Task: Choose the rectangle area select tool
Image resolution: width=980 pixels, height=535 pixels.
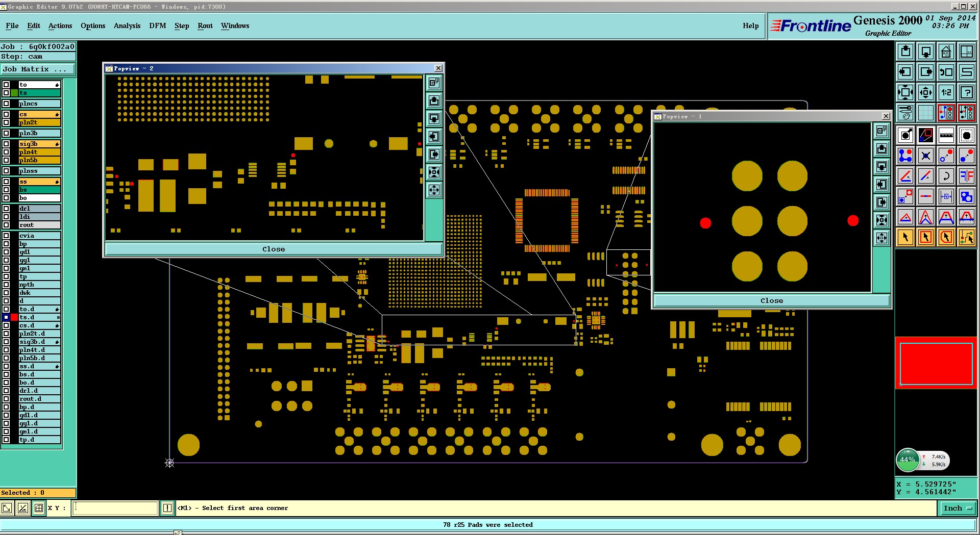Action: point(925,237)
